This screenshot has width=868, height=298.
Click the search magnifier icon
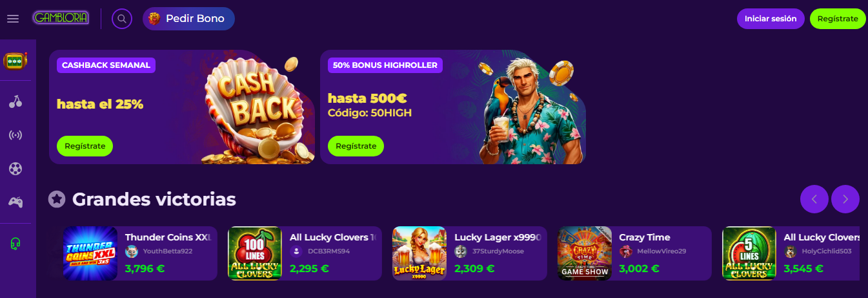pyautogui.click(x=122, y=19)
